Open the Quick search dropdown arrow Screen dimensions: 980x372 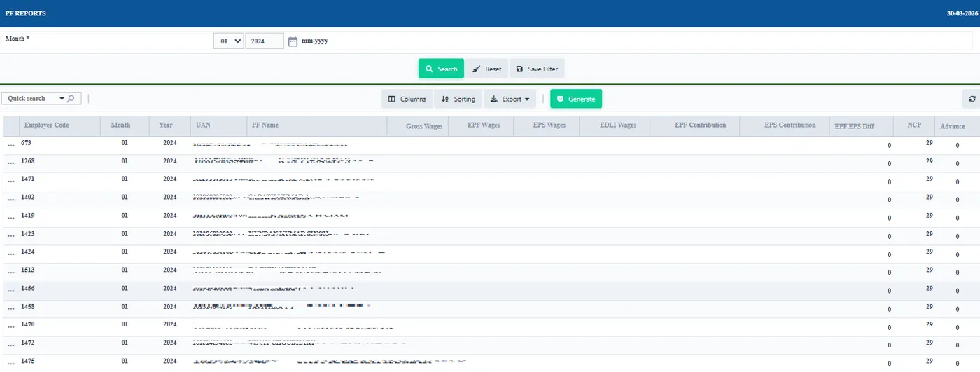(62, 99)
